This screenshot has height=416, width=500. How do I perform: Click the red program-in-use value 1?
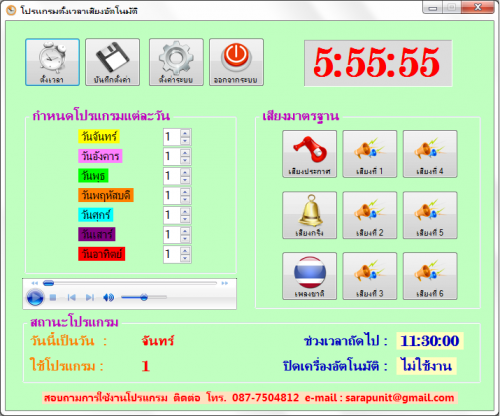(x=146, y=366)
